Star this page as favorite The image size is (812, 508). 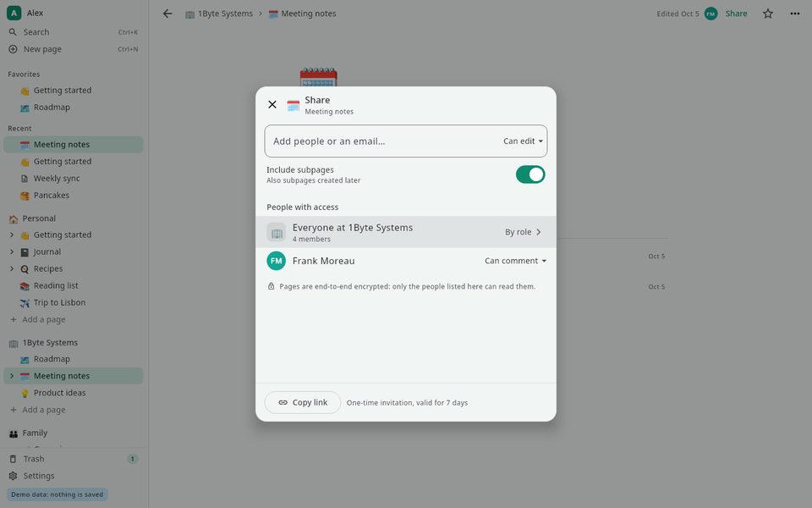click(767, 14)
